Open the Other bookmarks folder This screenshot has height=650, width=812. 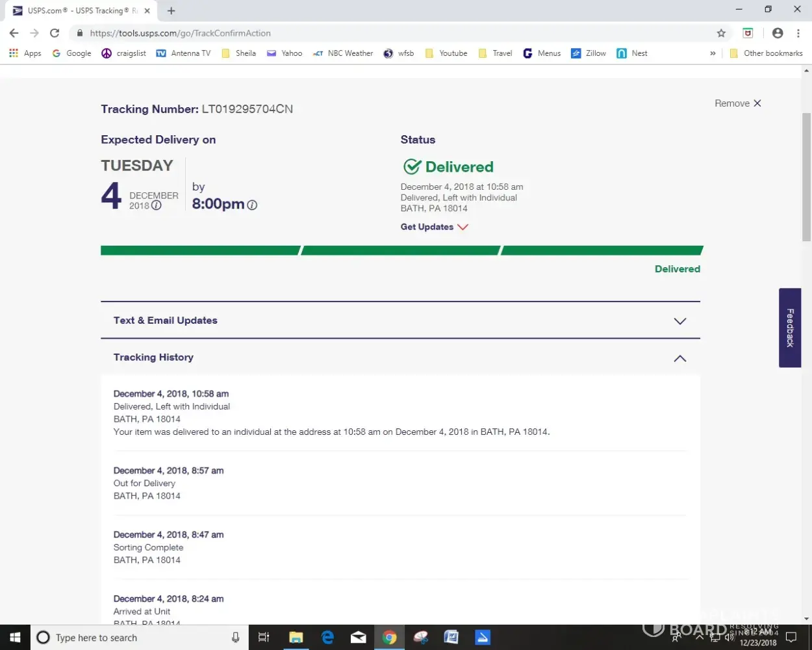tap(766, 53)
